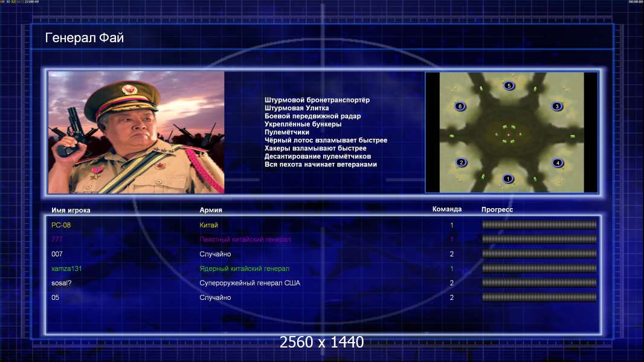Click team number for PC-08 row
The image size is (644, 362).
(452, 225)
